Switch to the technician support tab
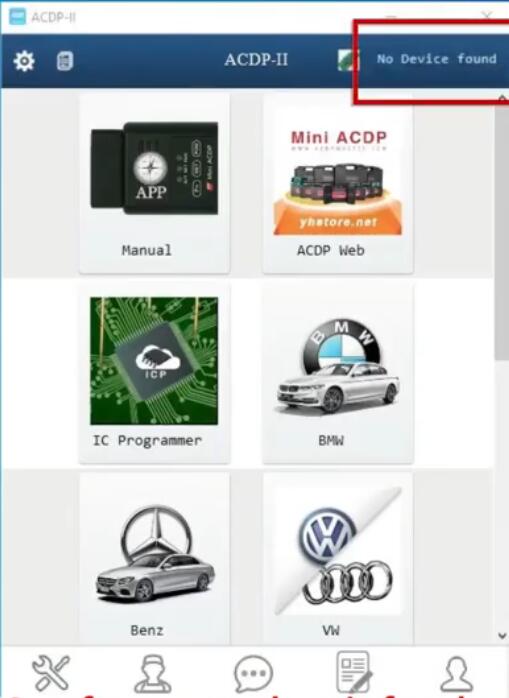The width and height of the screenshot is (509, 698). tap(152, 673)
